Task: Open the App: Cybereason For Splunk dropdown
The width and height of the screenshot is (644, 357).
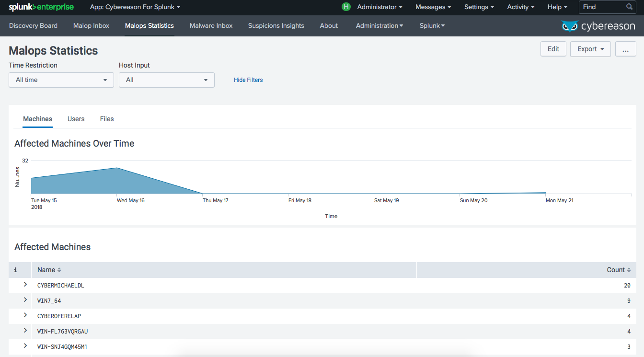Action: (x=135, y=7)
